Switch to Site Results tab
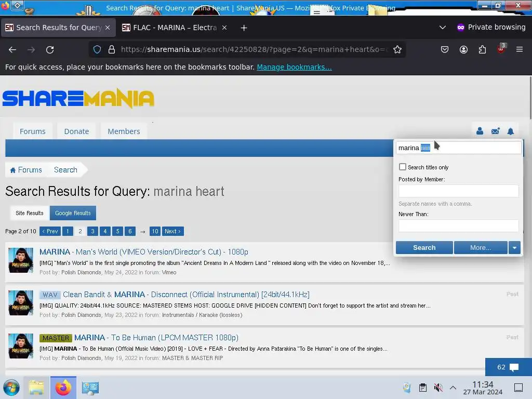532x399 pixels. coord(30,213)
